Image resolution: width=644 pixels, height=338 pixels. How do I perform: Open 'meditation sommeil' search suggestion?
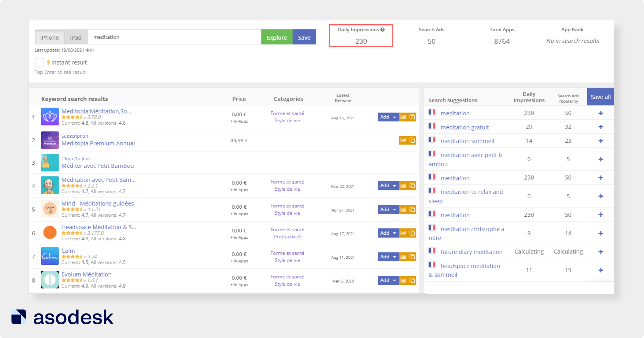tap(467, 141)
